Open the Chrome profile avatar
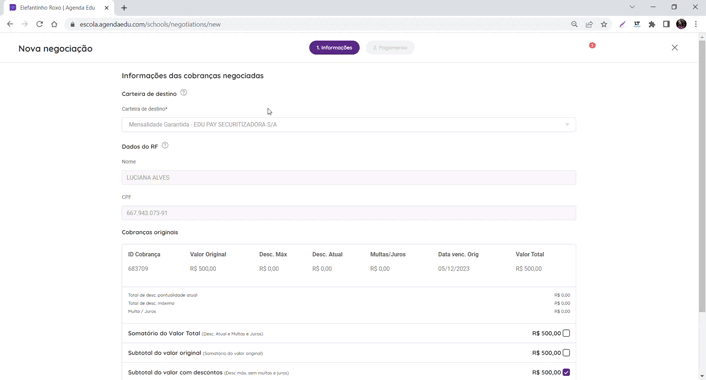Image resolution: width=706 pixels, height=380 pixels. (x=681, y=24)
